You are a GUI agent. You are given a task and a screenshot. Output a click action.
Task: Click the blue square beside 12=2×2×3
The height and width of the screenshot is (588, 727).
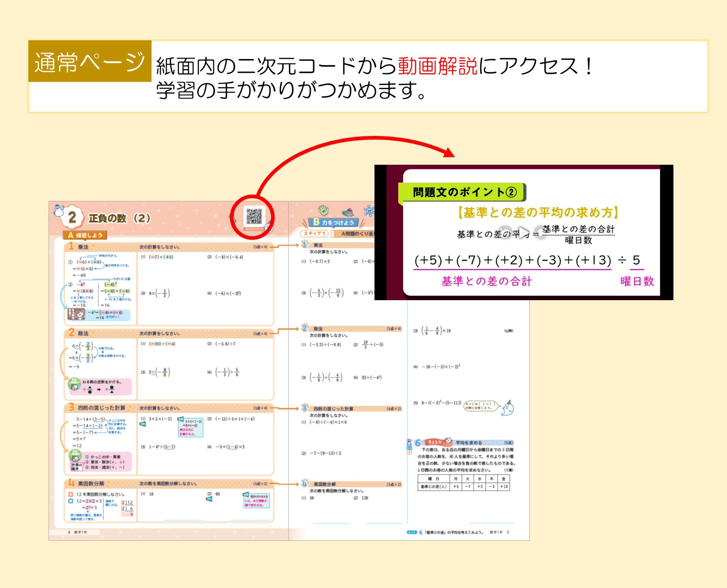(71, 501)
